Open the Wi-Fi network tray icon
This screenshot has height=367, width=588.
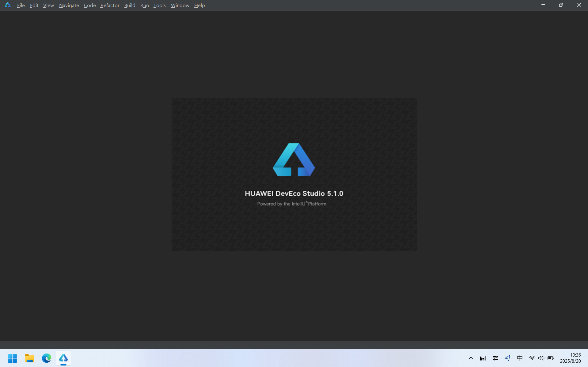point(532,358)
